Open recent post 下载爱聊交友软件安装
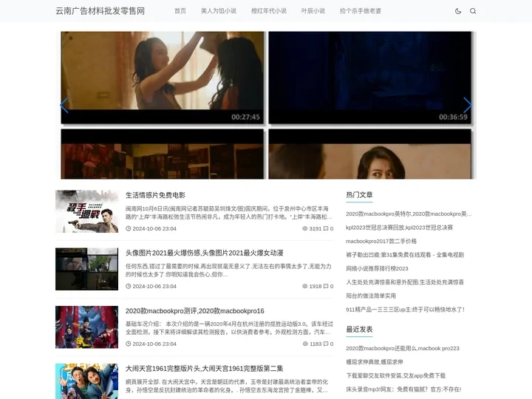Screen dimensions: 532x399 pyautogui.click(x=395, y=375)
